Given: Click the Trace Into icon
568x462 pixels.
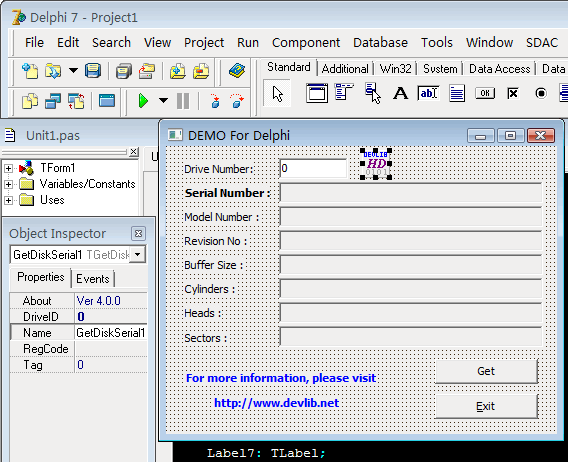Looking at the screenshot, I should (215, 101).
